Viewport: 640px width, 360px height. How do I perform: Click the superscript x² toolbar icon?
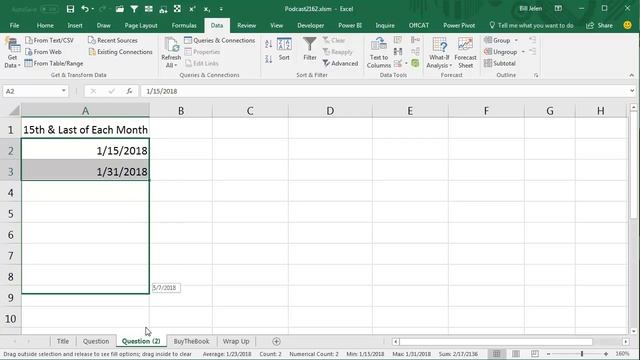[192, 9]
